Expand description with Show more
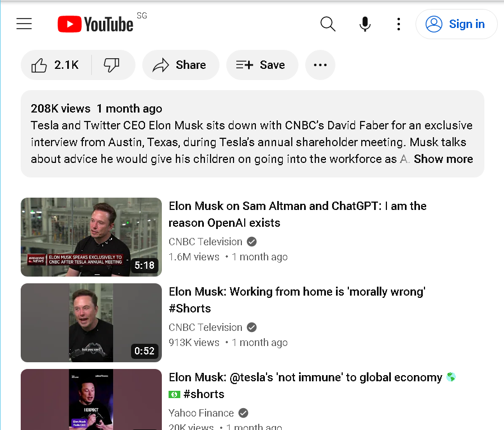 [x=444, y=159]
